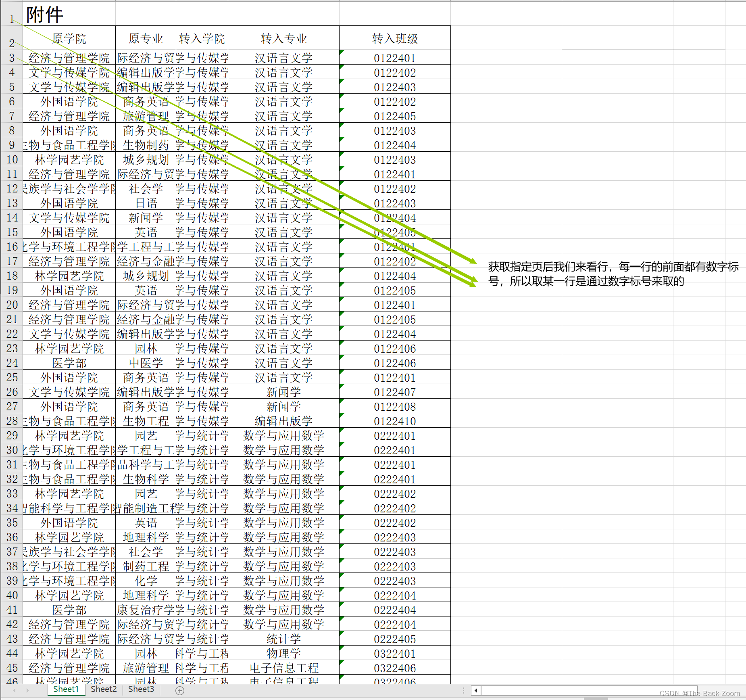Screen dimensions: 746x700
Task: Click 化学 cell in row 39
Action: (x=146, y=581)
